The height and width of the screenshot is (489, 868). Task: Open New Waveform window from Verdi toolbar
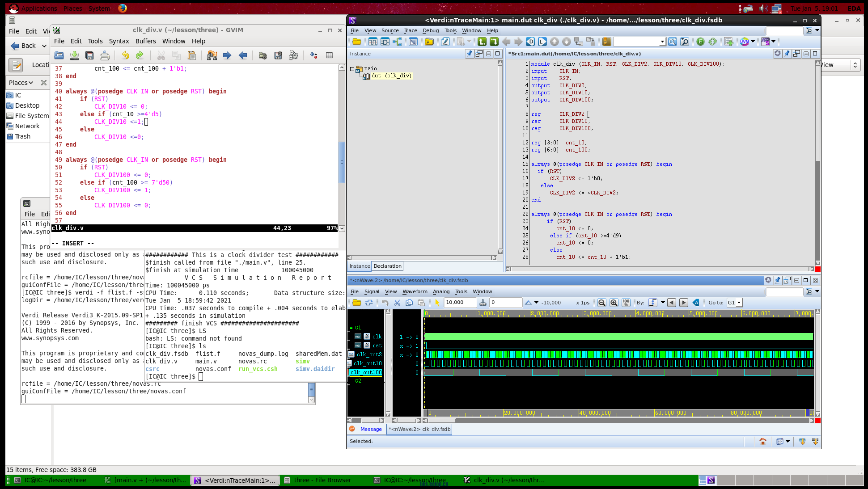tap(373, 42)
